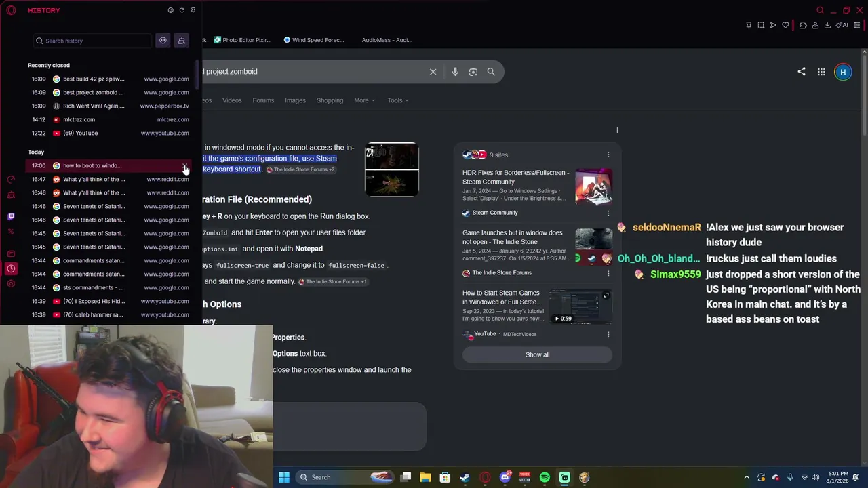
Task: Click The Indie Stone Forums +1 source chip
Action: pos(333,281)
